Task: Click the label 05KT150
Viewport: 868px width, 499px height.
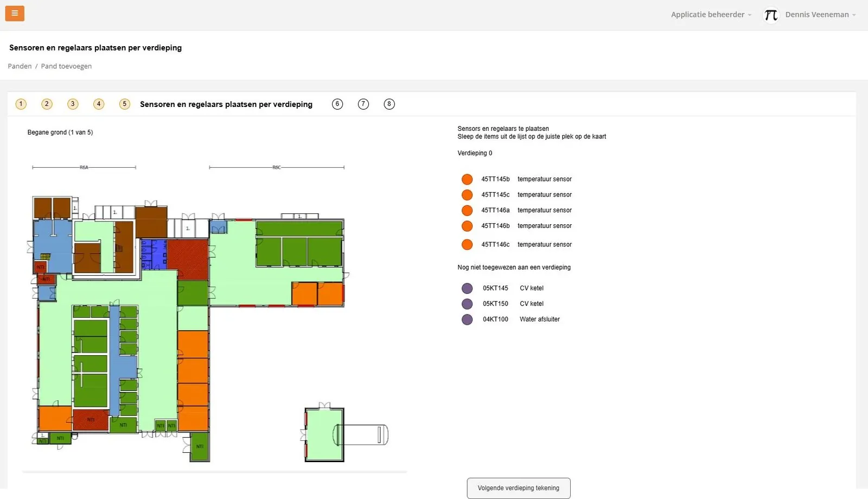Action: pos(495,304)
